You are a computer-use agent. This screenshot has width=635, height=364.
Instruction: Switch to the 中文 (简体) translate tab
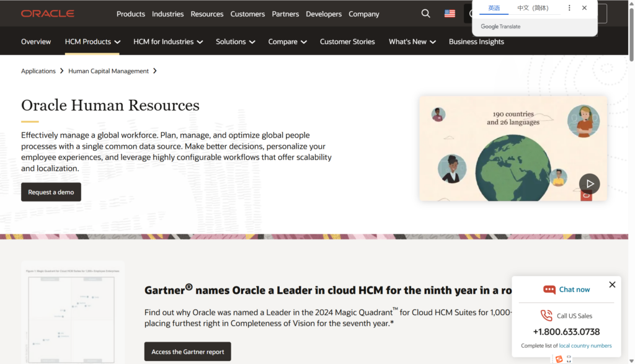[x=533, y=8]
